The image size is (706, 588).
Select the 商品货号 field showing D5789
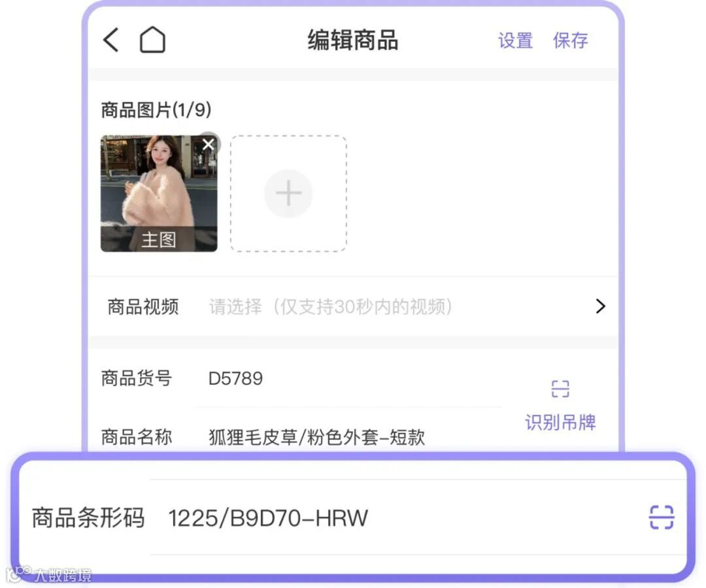(348, 378)
